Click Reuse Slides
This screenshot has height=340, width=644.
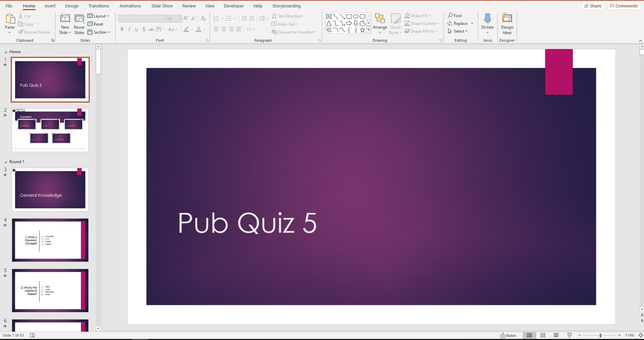(x=79, y=24)
